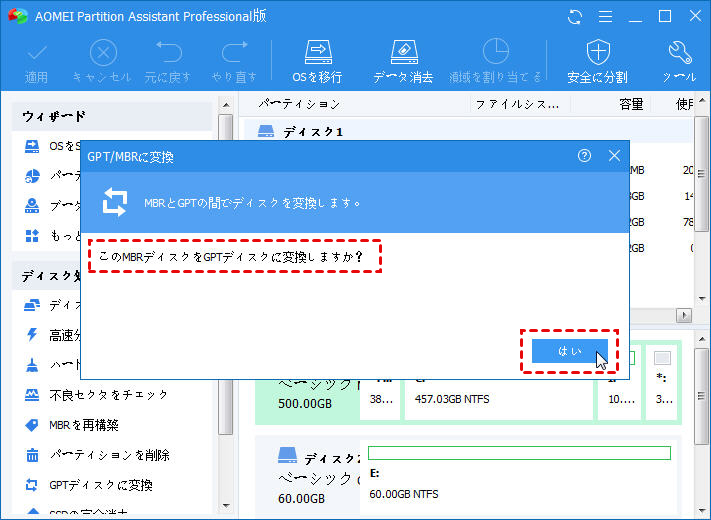
Task: Select パーティションを削除 in sidebar
Action: point(109,455)
